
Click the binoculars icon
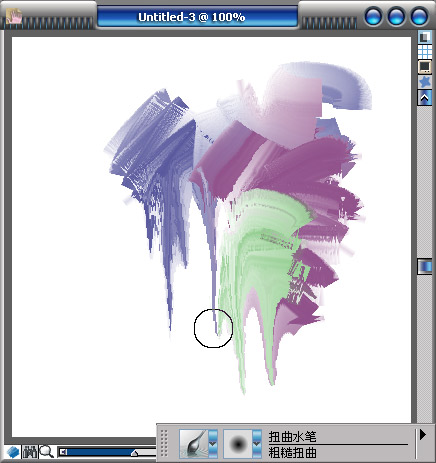click(x=30, y=452)
